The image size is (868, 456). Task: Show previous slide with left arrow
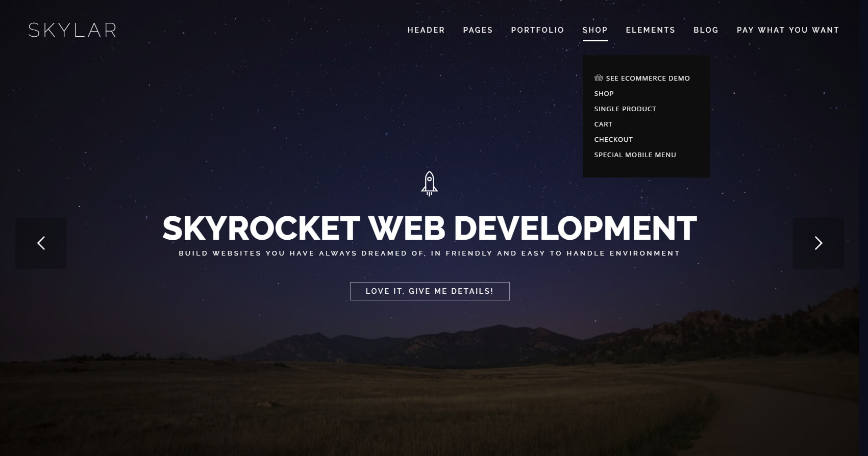tap(41, 243)
